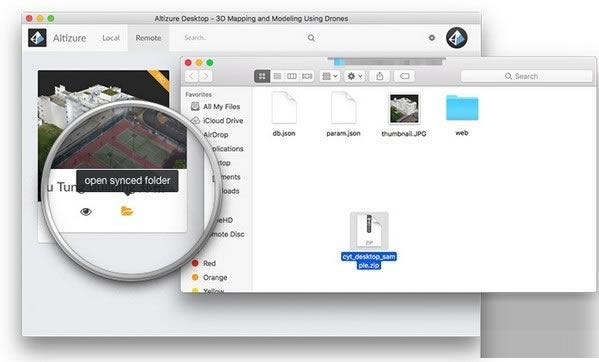
Task: Click the Finder share button
Action: [380, 76]
